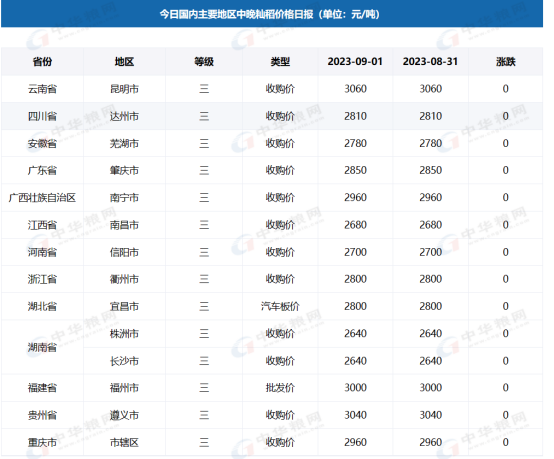Click the blue table title banner
The image size is (554, 459).
[272, 14]
